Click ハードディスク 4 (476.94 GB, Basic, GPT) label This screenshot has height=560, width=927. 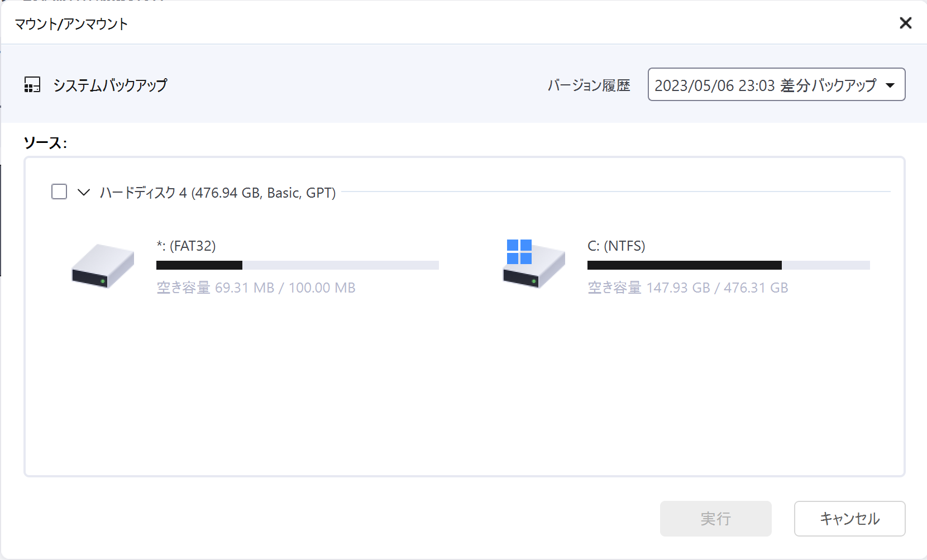tap(218, 193)
